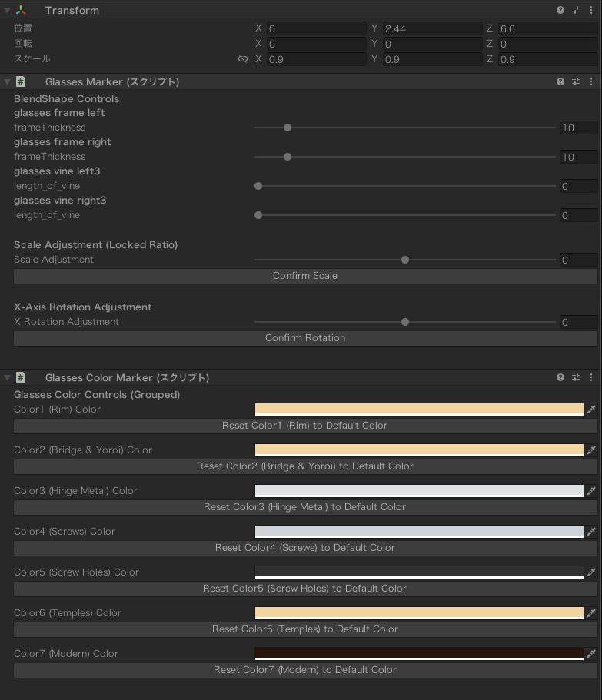The width and height of the screenshot is (602, 700).
Task: Open Color6 (Temples) color swatch
Action: coord(419,613)
